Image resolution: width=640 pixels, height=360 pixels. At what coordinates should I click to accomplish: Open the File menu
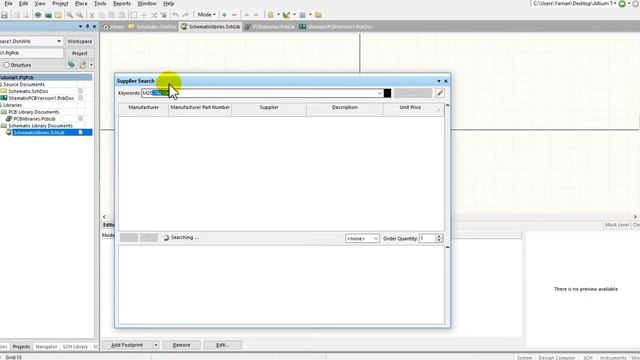pyautogui.click(x=9, y=3)
